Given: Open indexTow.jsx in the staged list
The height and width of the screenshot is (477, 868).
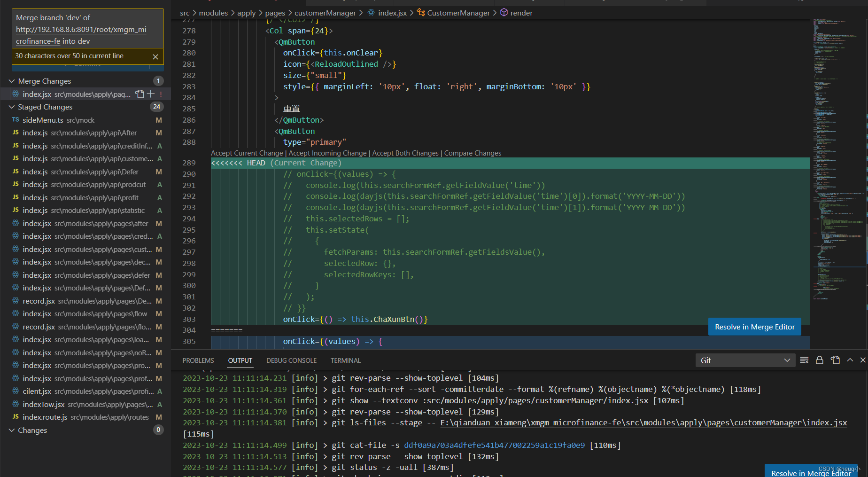Looking at the screenshot, I should pyautogui.click(x=85, y=404).
